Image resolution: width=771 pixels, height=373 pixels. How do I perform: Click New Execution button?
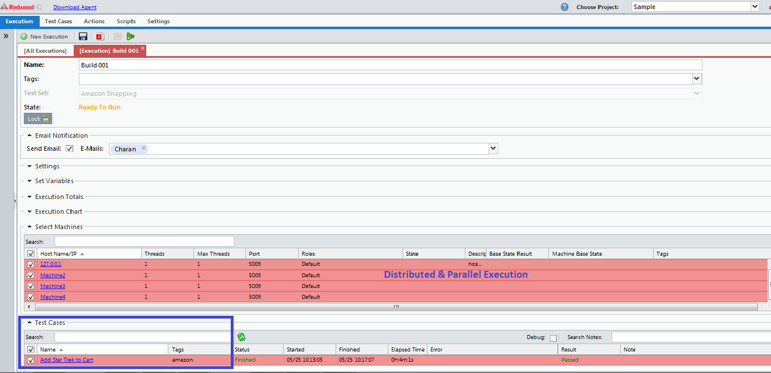click(x=44, y=37)
